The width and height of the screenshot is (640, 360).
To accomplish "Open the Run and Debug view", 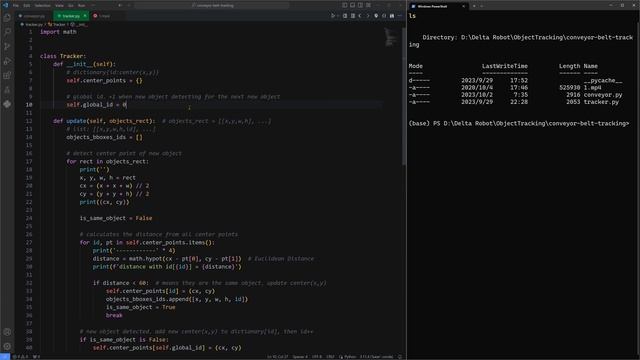I will (7, 61).
